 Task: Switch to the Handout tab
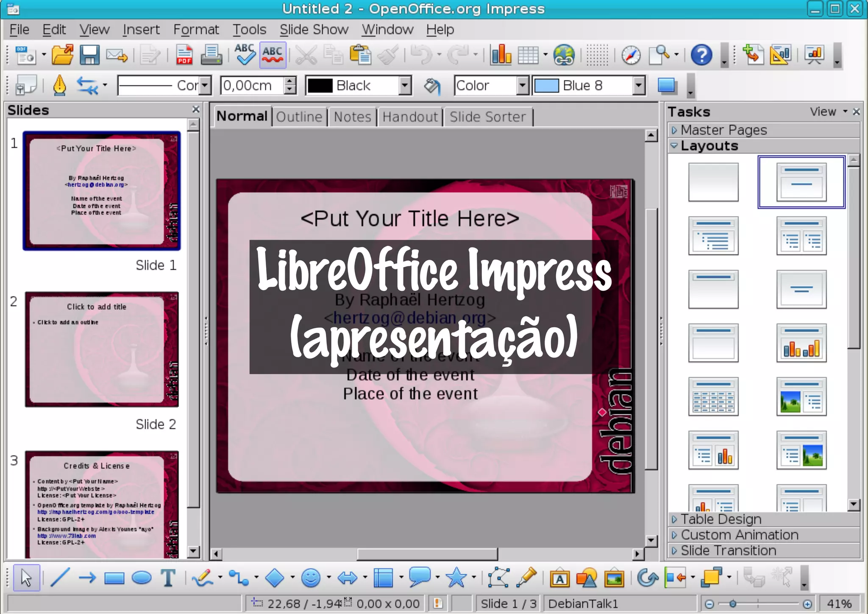tap(410, 117)
